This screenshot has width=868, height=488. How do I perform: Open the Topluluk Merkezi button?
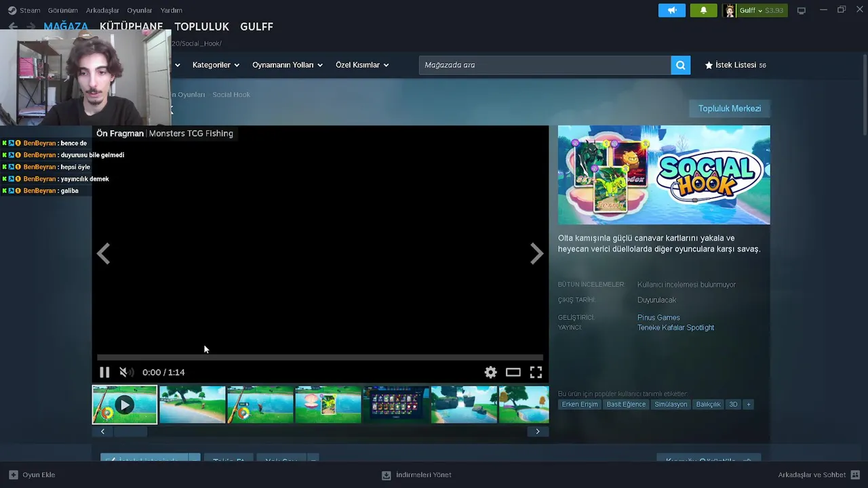[x=730, y=108]
